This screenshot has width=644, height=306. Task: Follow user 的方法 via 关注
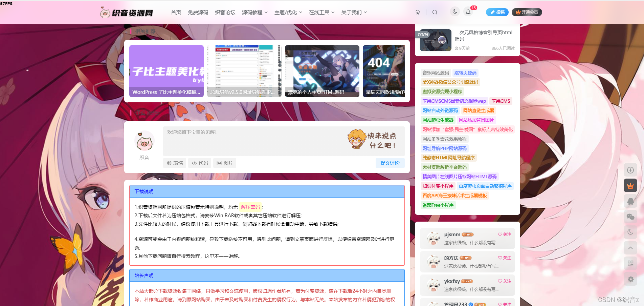[505, 258]
